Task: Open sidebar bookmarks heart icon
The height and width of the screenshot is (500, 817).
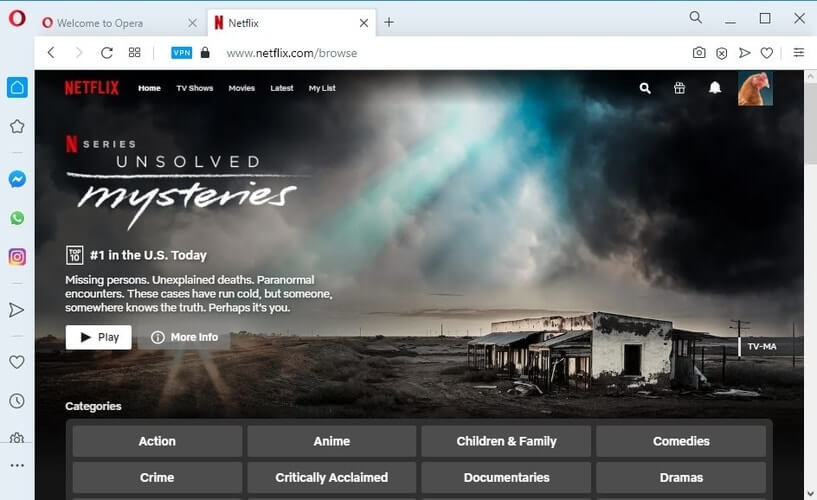Action: tap(17, 362)
